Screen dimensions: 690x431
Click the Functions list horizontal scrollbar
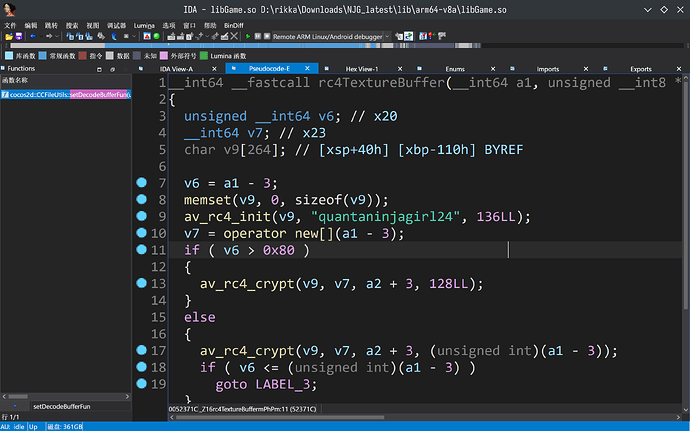(18, 396)
